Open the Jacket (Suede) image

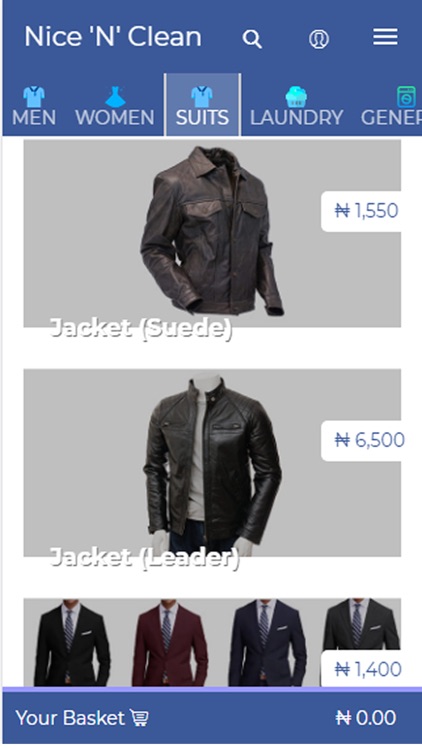pyautogui.click(x=212, y=233)
